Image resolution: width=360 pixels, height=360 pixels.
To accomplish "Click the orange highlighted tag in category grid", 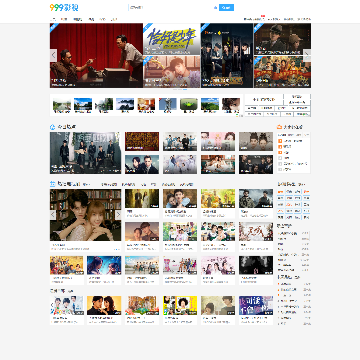I will click(x=281, y=192).
